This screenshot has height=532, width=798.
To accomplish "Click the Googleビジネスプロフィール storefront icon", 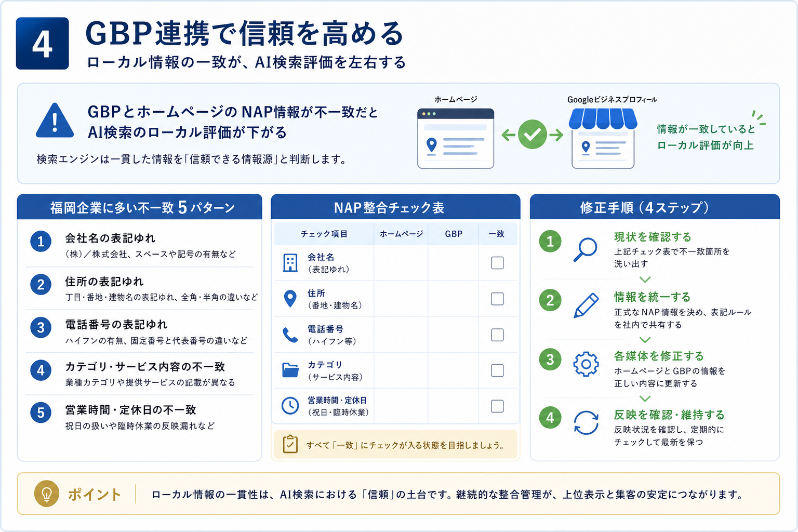I will (603, 138).
